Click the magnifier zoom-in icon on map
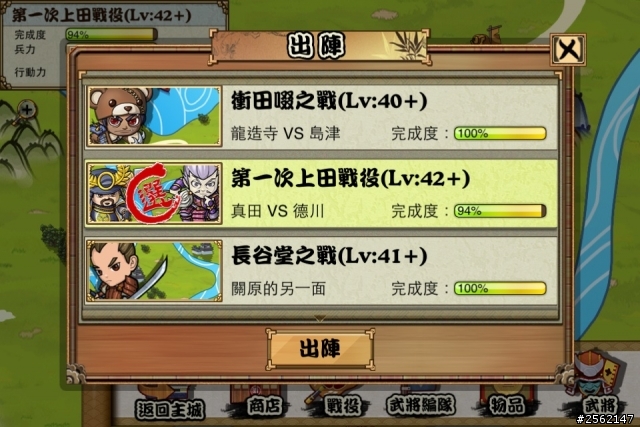 tap(27, 110)
